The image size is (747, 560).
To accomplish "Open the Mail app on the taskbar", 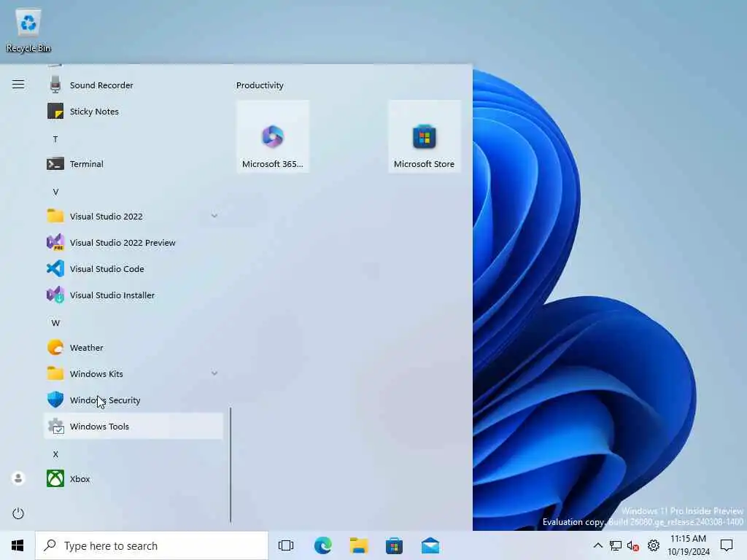I will [430, 545].
